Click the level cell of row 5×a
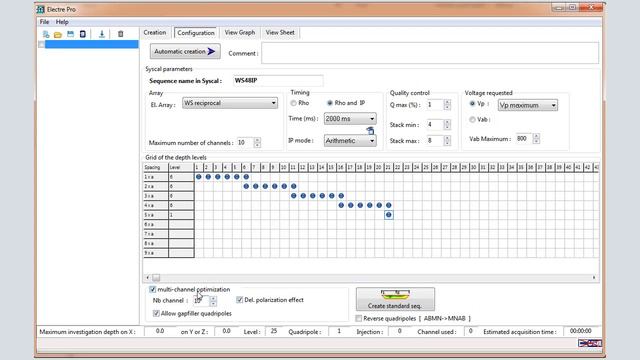 tap(181, 215)
